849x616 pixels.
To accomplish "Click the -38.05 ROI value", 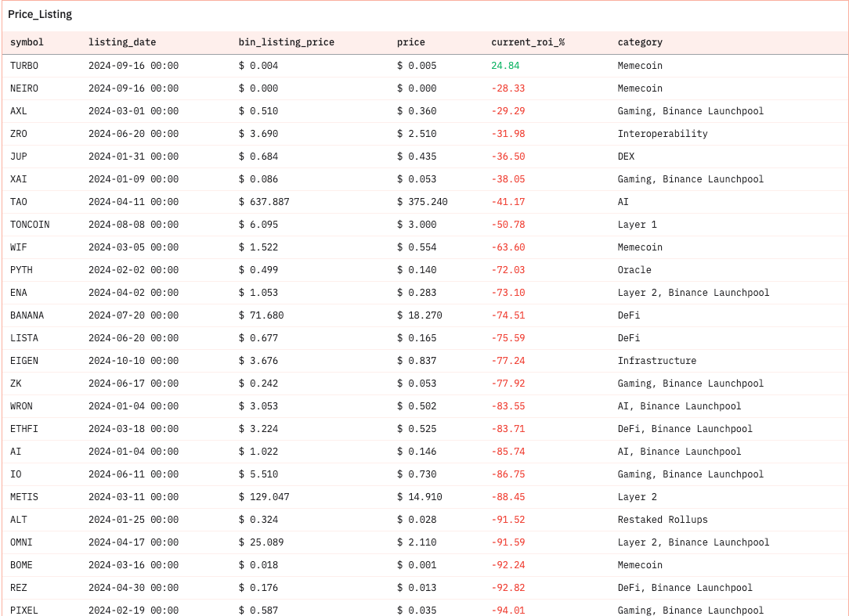I will pyautogui.click(x=508, y=179).
